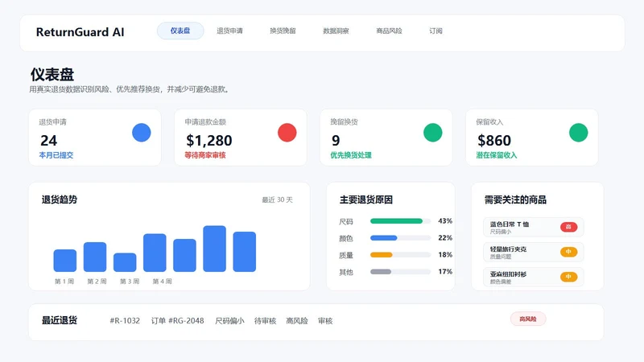Click the $1,280 refund amount
This screenshot has width=644, height=362.
pos(209,141)
